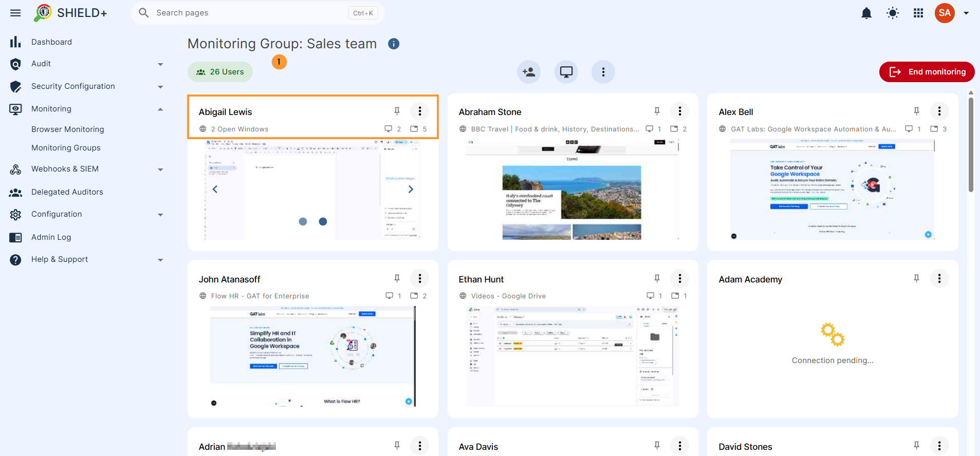Pin Abigail Lewis card

[x=397, y=111]
